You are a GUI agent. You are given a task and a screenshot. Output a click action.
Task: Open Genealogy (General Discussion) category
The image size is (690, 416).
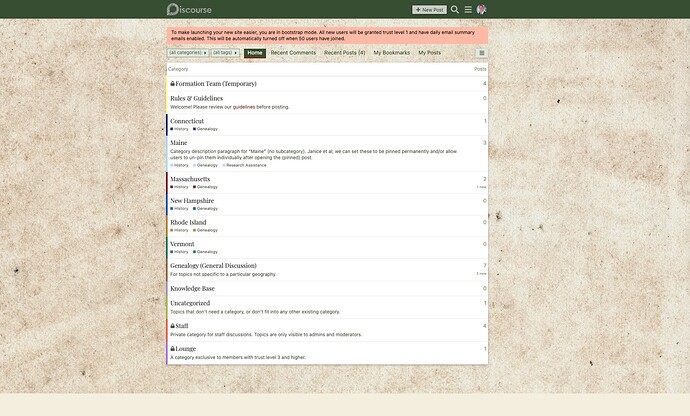coord(213,265)
